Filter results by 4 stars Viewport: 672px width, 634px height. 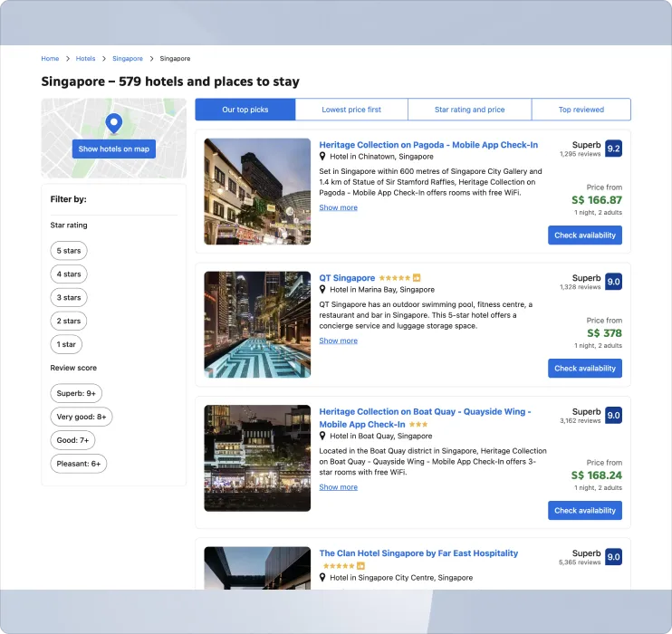coord(69,274)
